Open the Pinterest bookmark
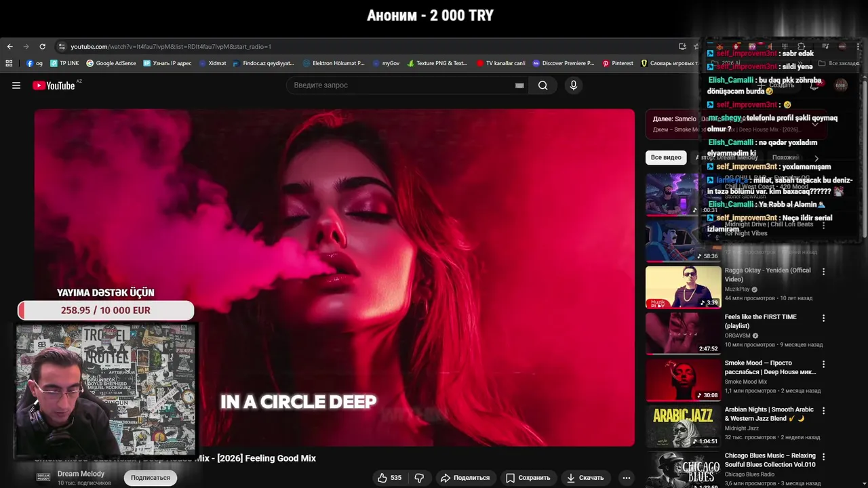The width and height of the screenshot is (868, 488). point(618,63)
